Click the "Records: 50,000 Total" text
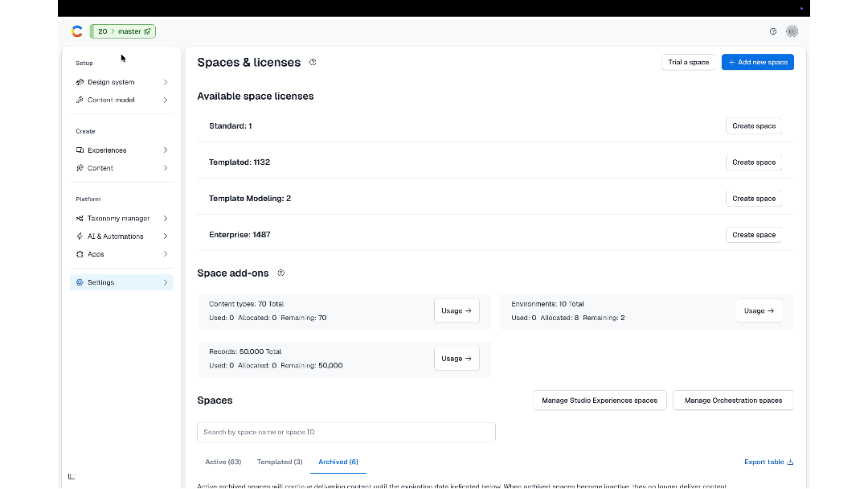 click(x=244, y=351)
